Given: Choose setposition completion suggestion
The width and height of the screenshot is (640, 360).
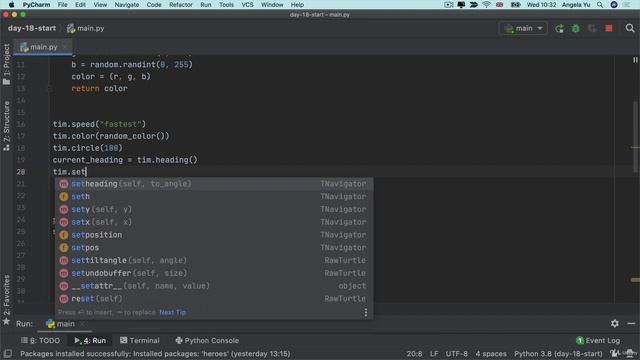Looking at the screenshot, I should tap(214, 235).
